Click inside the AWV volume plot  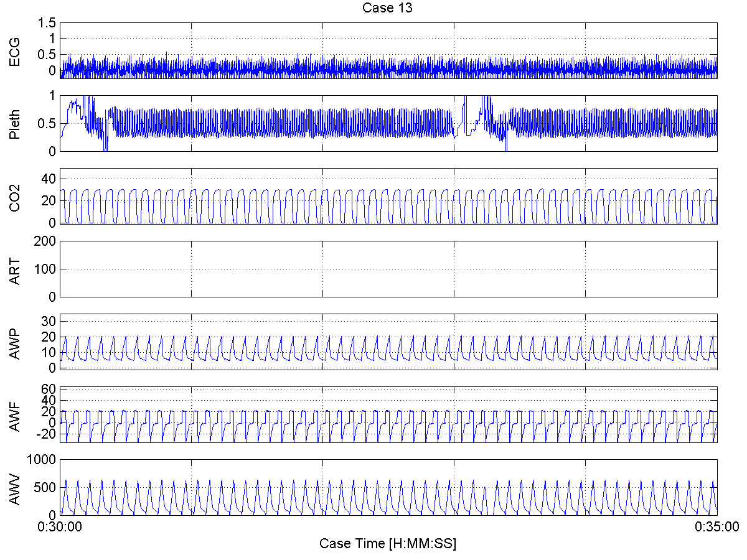pyautogui.click(x=388, y=487)
